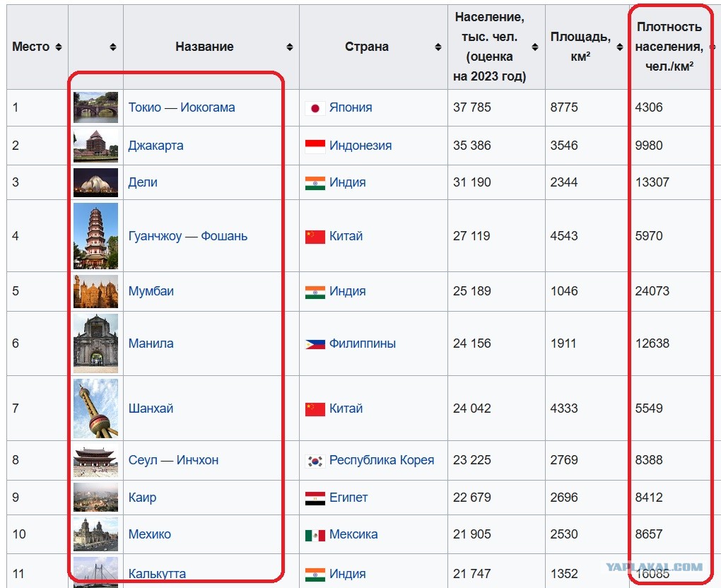The image size is (721, 588).
Task: Click sort arrows in Название header
Action: pos(290,47)
